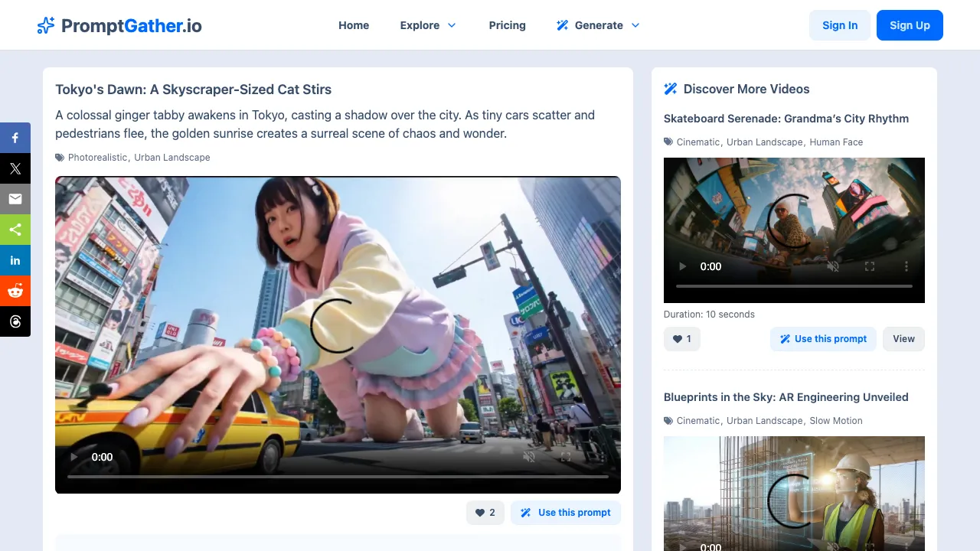
Task: Click the PromptGather.io logo icon
Action: (45, 25)
